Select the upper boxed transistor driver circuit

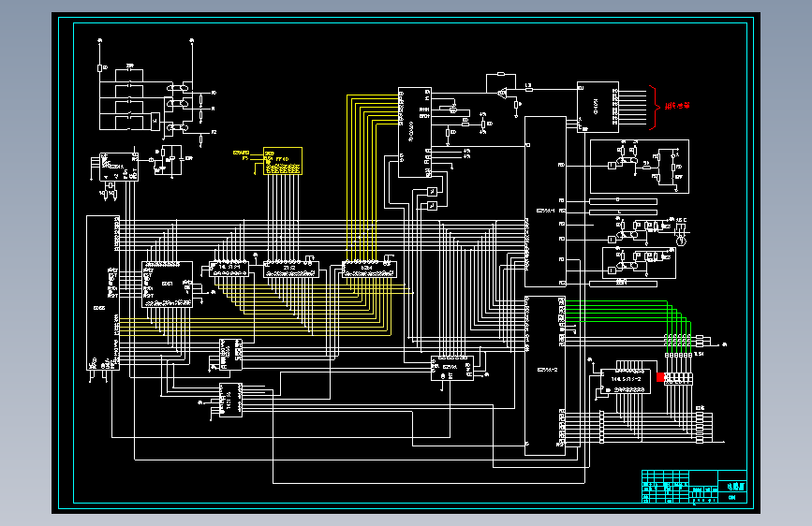pyautogui.click(x=640, y=167)
